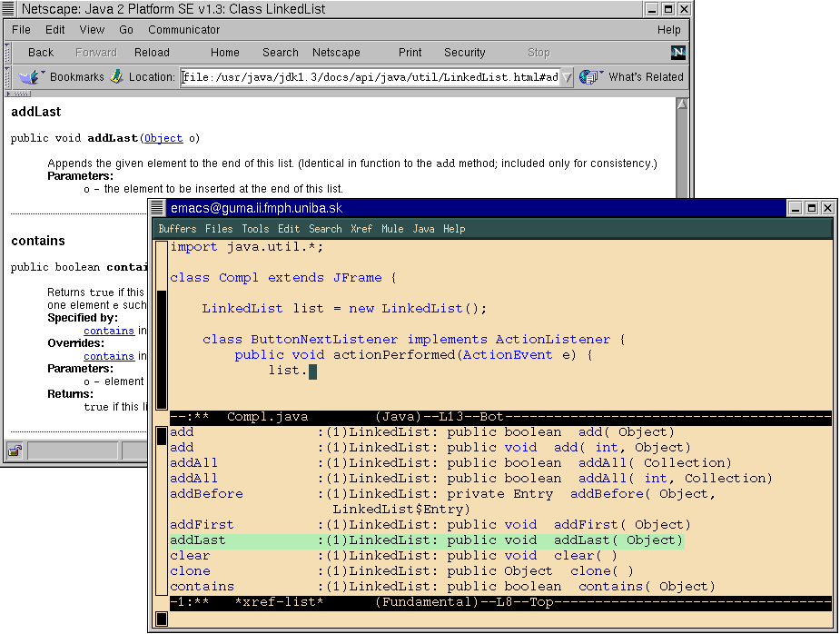Viewport: 840px width, 634px height.
Task: Click the Compl.java mode line
Action: [x=500, y=417]
